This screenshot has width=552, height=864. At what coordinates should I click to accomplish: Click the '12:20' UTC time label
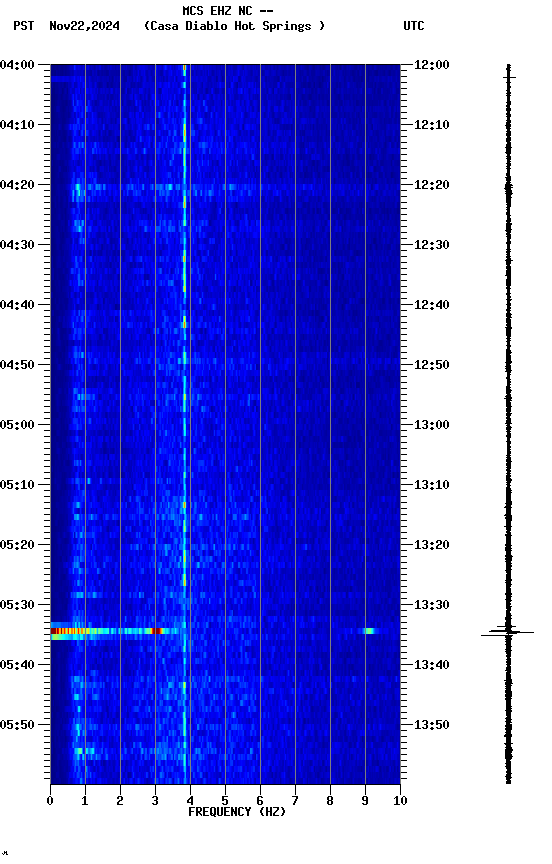pos(432,185)
